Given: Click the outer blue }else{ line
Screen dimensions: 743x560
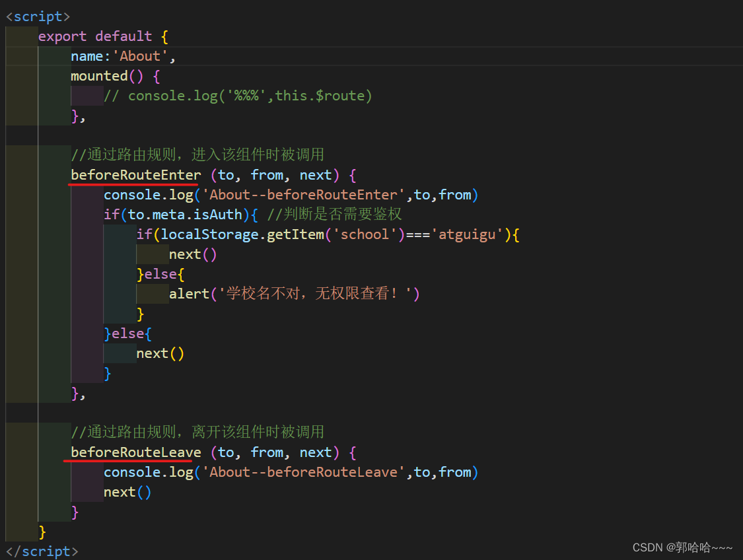Looking at the screenshot, I should [x=128, y=334].
